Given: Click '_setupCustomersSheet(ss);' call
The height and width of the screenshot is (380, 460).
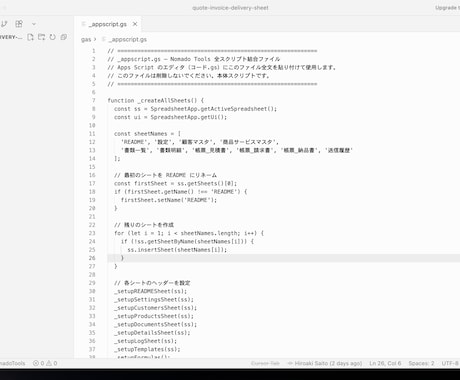Looking at the screenshot, I should (155, 308).
